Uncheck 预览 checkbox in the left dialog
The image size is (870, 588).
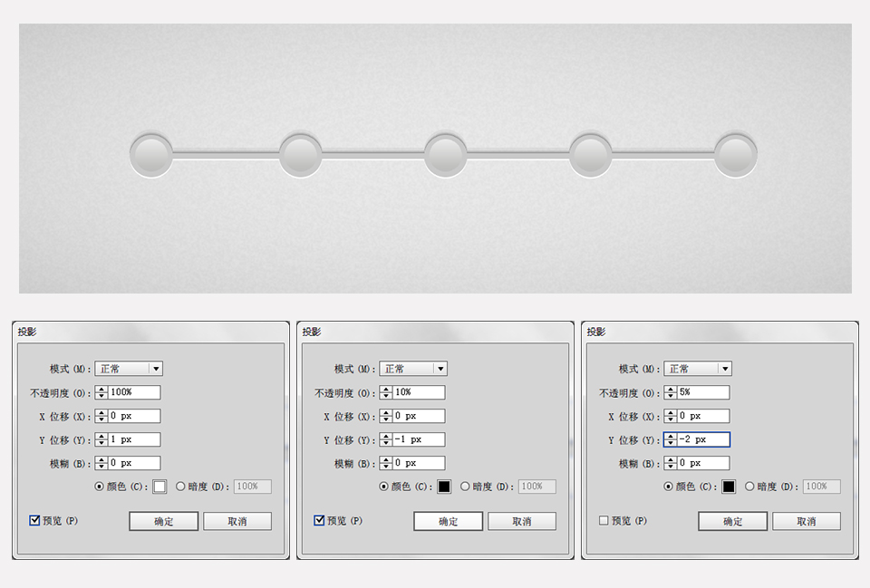coord(34,520)
